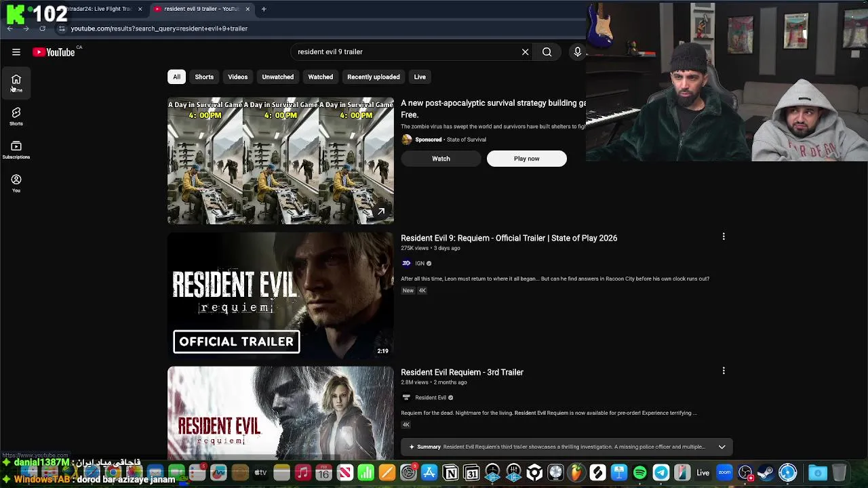Viewport: 868px width, 488px height.
Task: Go to Home in sidebar
Action: [x=16, y=83]
